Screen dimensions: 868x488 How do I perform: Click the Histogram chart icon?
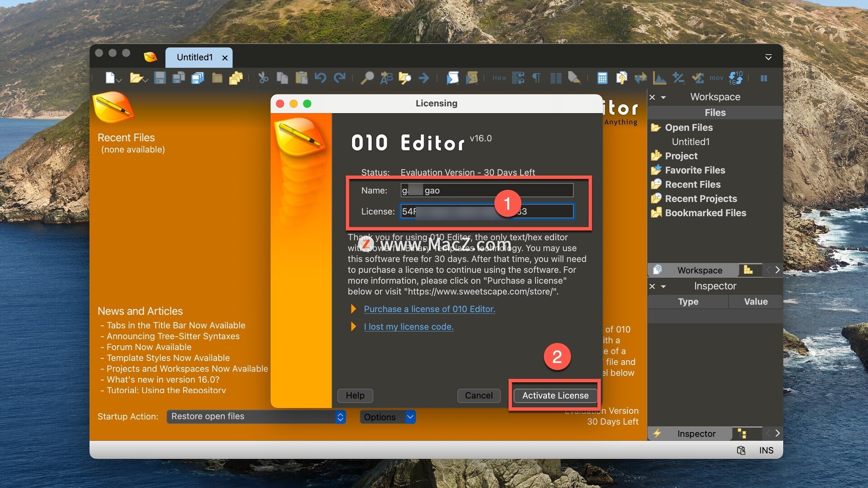[659, 78]
